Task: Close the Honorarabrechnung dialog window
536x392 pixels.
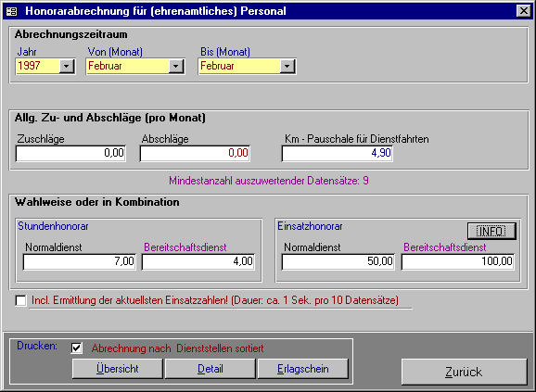Action: [x=523, y=11]
